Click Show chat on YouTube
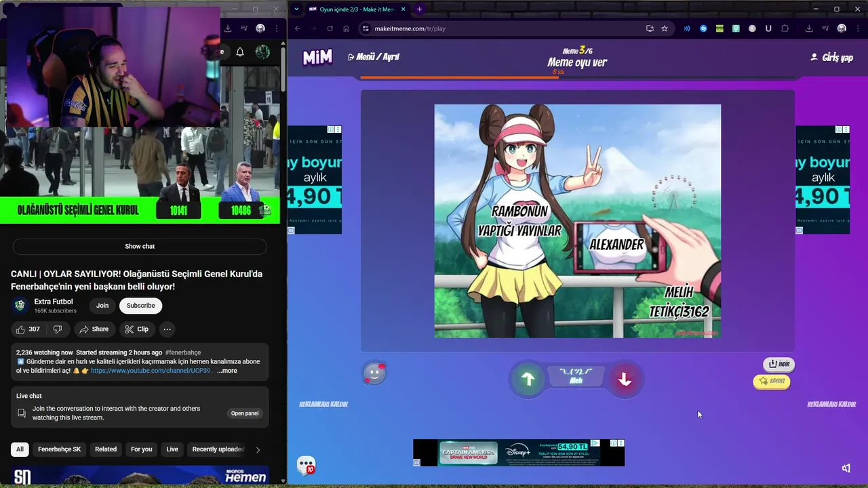The width and height of the screenshot is (868, 488). pyautogui.click(x=140, y=246)
